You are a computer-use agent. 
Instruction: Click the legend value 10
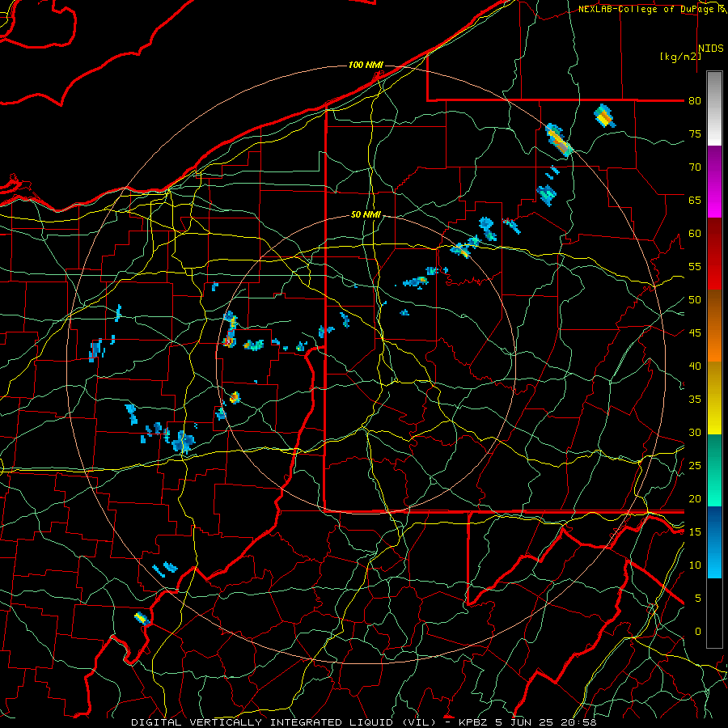tap(695, 565)
